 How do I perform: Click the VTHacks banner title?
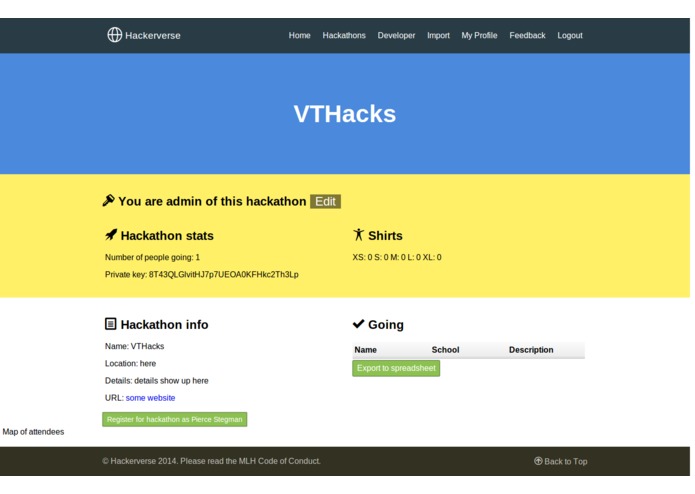tap(344, 114)
